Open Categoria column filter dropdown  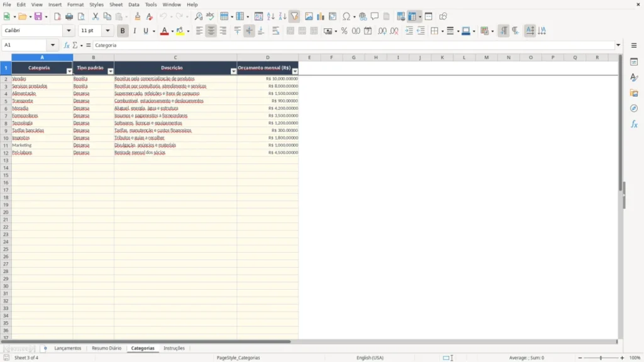(69, 71)
